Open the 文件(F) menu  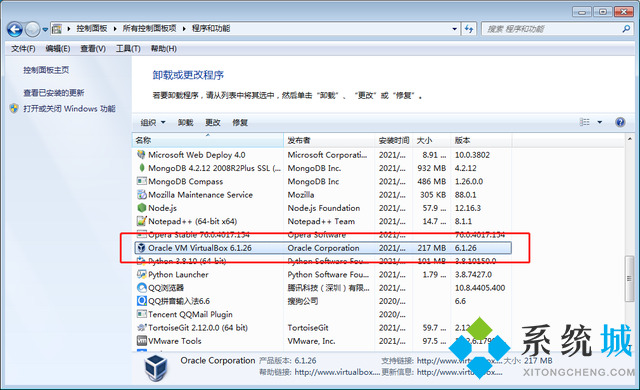point(23,49)
